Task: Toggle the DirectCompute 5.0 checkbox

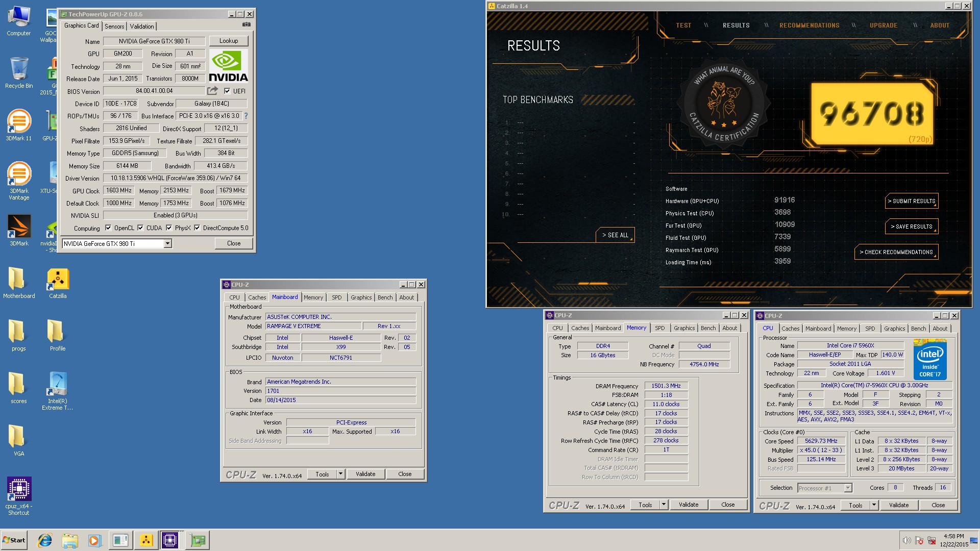Action: (x=197, y=228)
